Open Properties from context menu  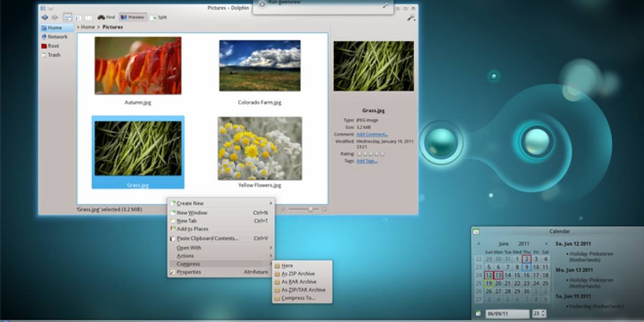[221, 272]
